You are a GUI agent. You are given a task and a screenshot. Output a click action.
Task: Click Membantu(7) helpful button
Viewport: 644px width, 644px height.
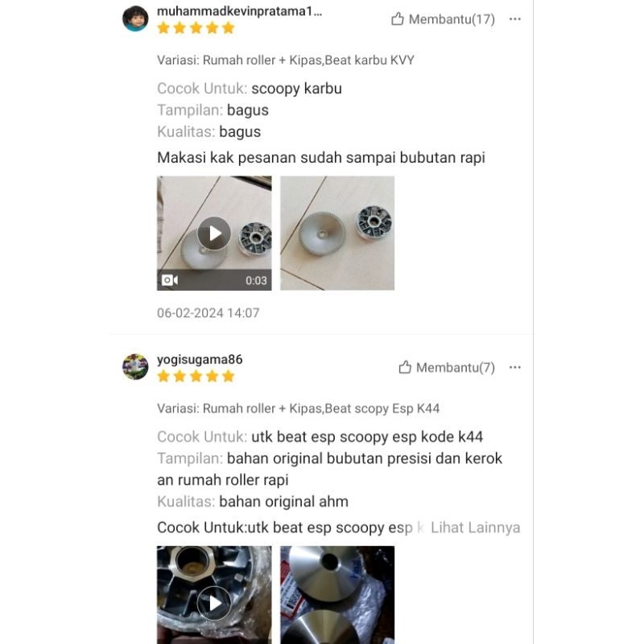447,367
